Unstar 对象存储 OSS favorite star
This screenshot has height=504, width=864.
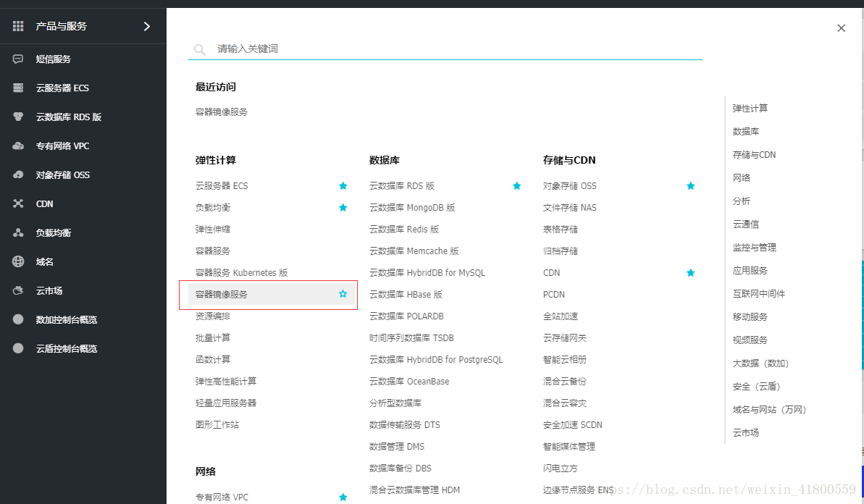(690, 185)
